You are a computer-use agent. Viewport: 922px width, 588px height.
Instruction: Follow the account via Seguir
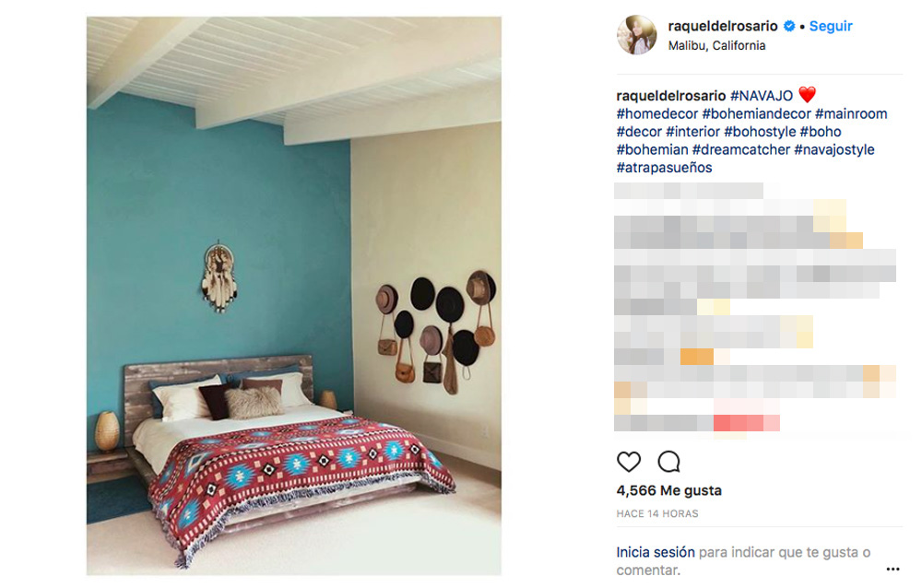point(831,26)
